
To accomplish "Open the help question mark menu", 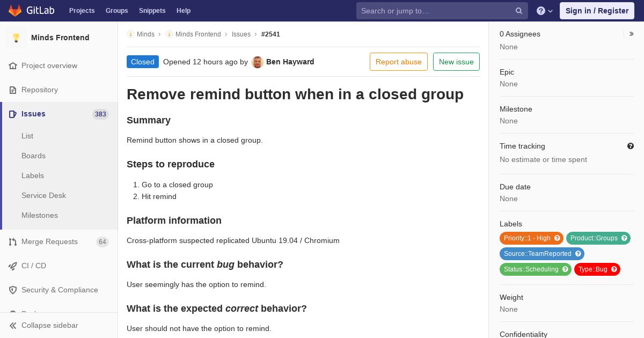I will 545,11.
